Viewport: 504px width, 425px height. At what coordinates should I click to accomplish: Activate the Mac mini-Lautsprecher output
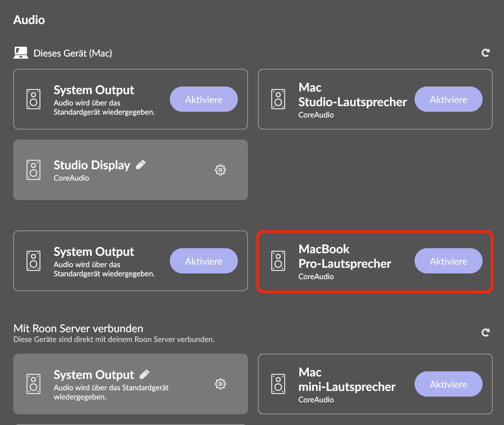tap(448, 384)
